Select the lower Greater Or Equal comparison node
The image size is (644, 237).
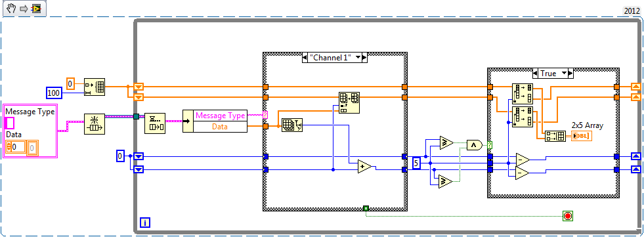445,181
